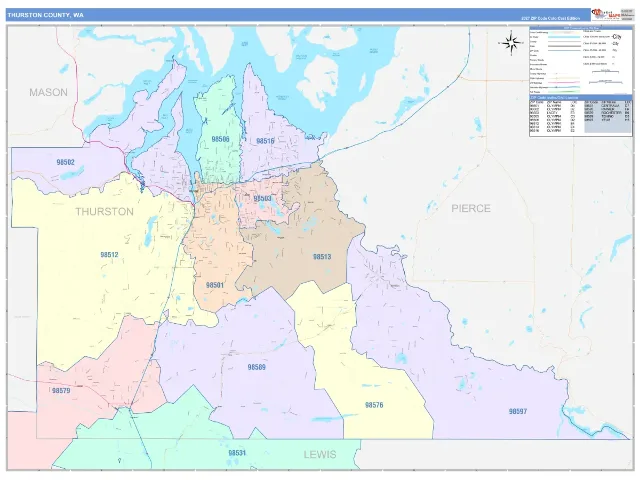Click ZIP code label 98531

pos(237,453)
